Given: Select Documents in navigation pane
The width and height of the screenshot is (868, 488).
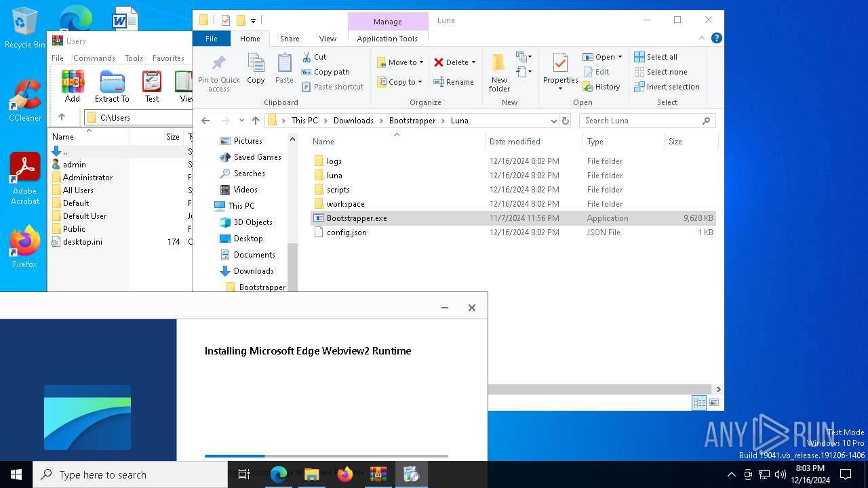Looking at the screenshot, I should pyautogui.click(x=254, y=255).
